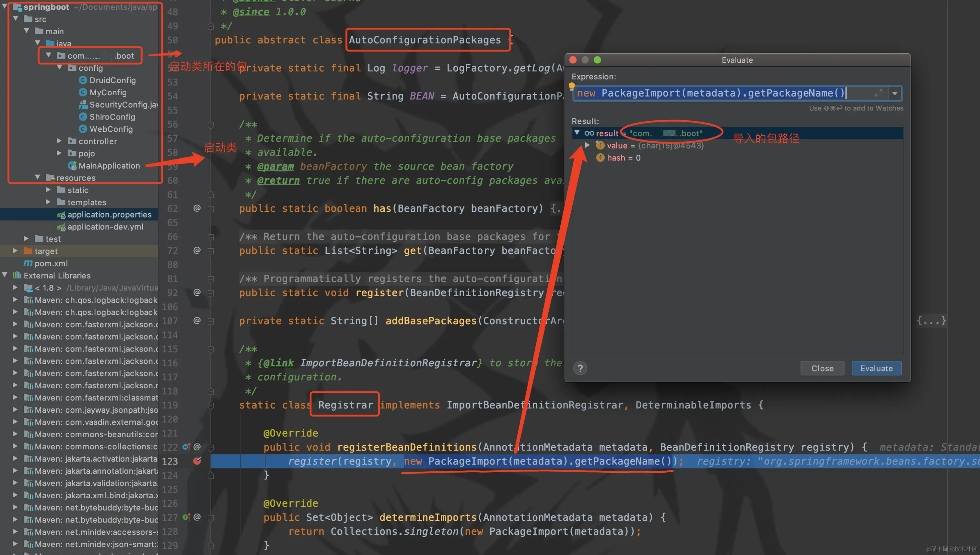This screenshot has width=980, height=555.
Task: Click the help question mark in Evaluate dialog
Action: click(x=580, y=368)
